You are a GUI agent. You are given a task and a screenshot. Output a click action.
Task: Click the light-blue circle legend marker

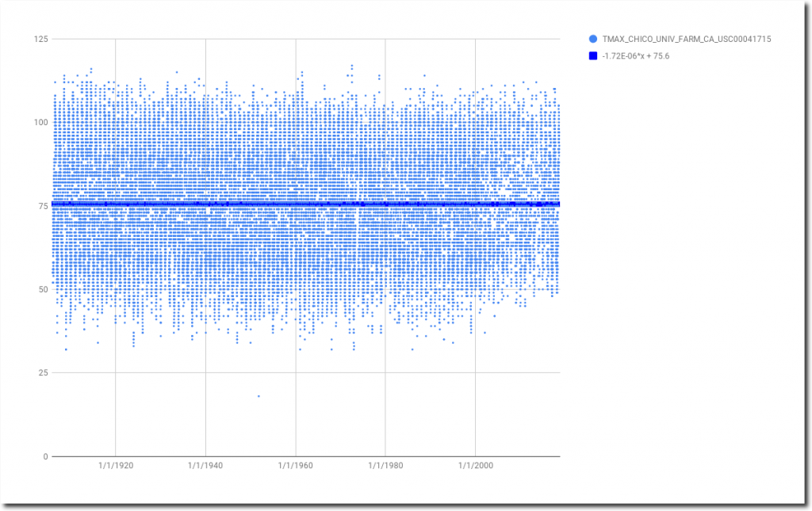tap(593, 39)
